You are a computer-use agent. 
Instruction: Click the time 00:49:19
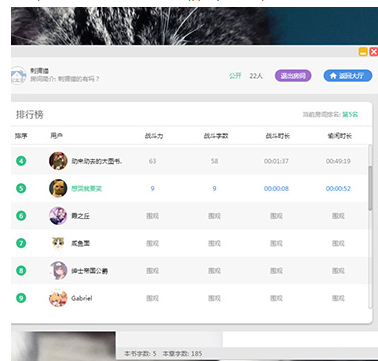coord(338,161)
